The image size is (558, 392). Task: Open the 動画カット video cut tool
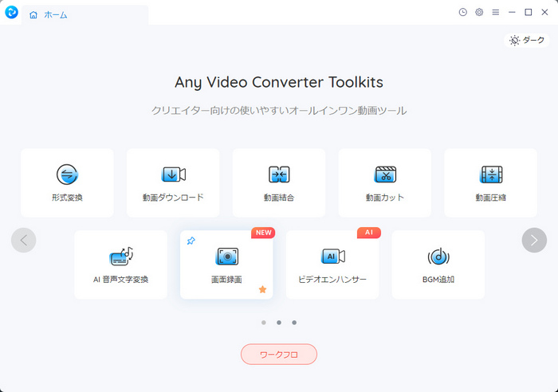[385, 182]
